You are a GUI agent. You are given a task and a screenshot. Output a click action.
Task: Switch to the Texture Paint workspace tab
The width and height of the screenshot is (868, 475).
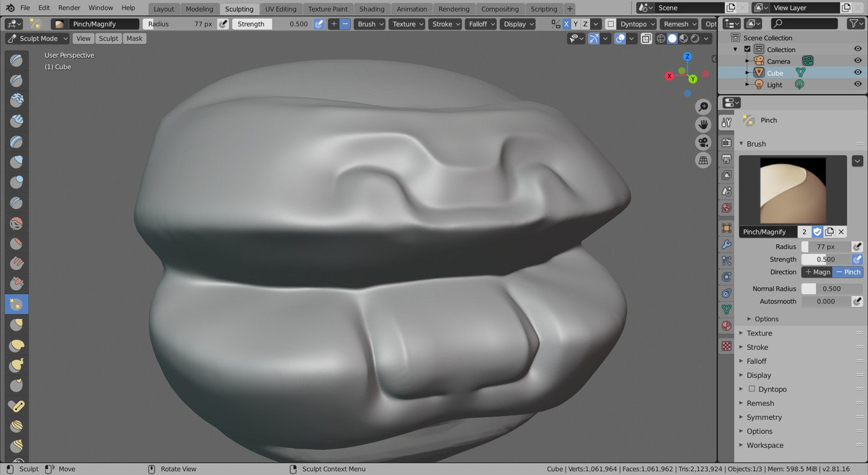(x=328, y=9)
